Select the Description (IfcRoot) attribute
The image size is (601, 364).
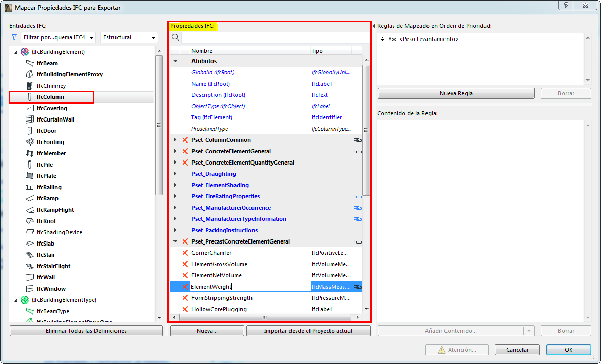218,95
